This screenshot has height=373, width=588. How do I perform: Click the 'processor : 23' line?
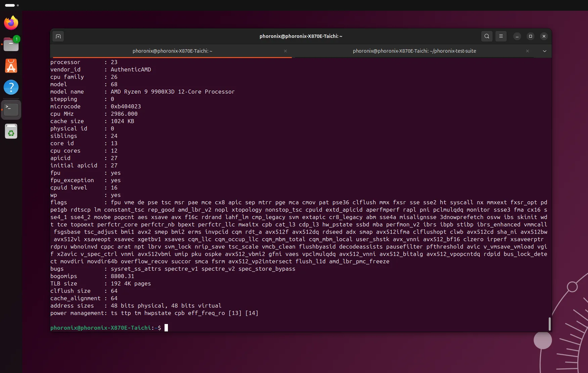84,62
